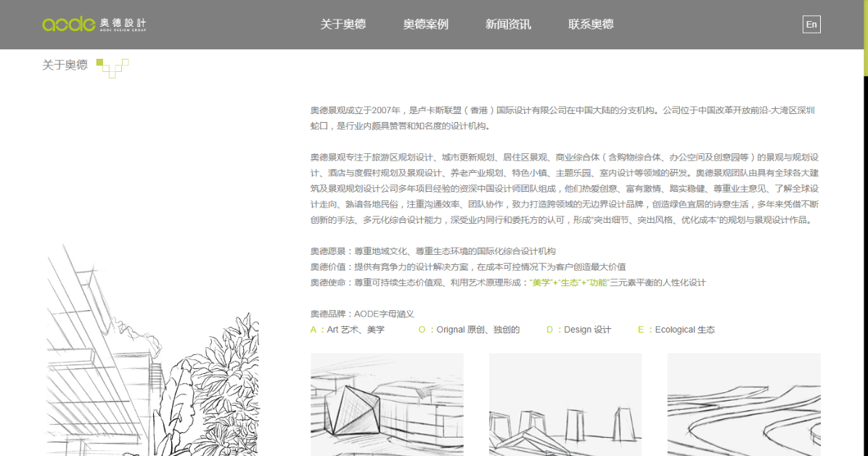Viewport: 868px width, 456px height.
Task: Open the 奥德案例 navigation menu
Action: coord(425,24)
